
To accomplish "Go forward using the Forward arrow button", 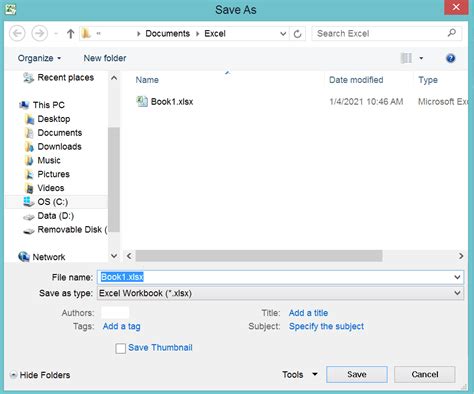I will click(x=39, y=34).
